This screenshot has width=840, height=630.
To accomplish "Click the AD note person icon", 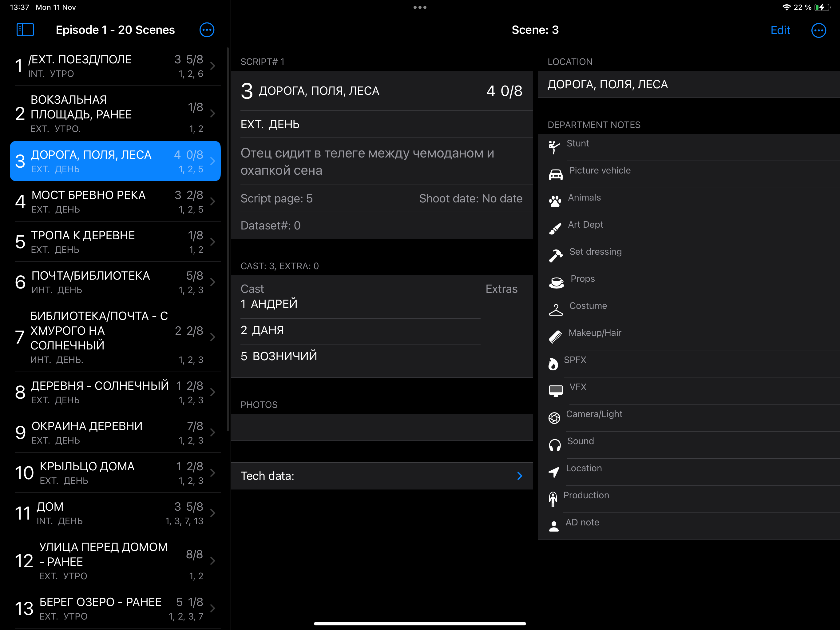I will pyautogui.click(x=554, y=526).
